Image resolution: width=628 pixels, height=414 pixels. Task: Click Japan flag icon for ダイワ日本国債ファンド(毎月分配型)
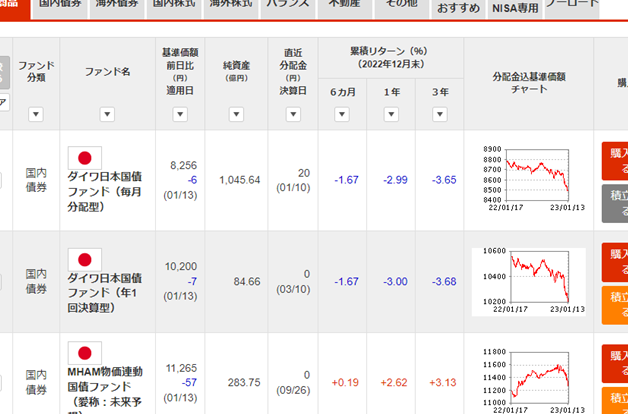[85, 158]
